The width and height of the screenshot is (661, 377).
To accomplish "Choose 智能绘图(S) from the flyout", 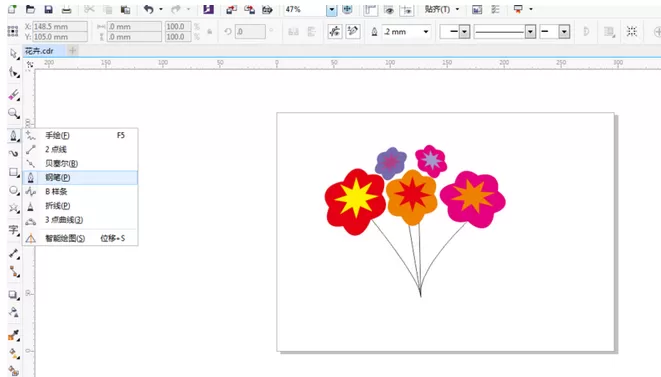I will coord(80,238).
